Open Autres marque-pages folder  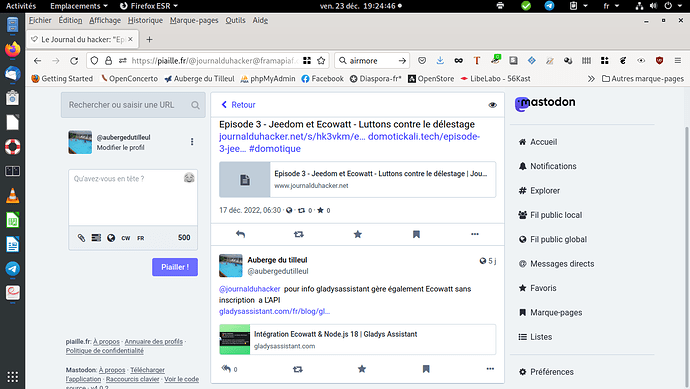[x=643, y=79]
